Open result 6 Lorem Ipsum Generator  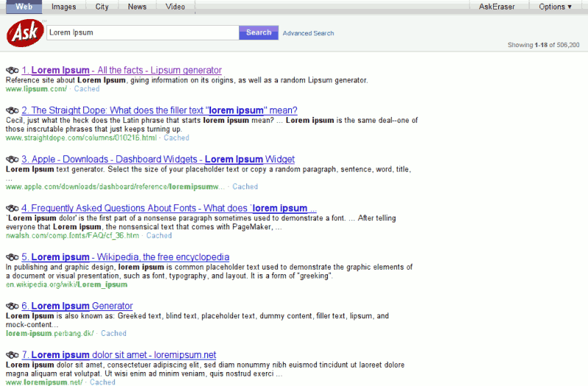coord(77,306)
